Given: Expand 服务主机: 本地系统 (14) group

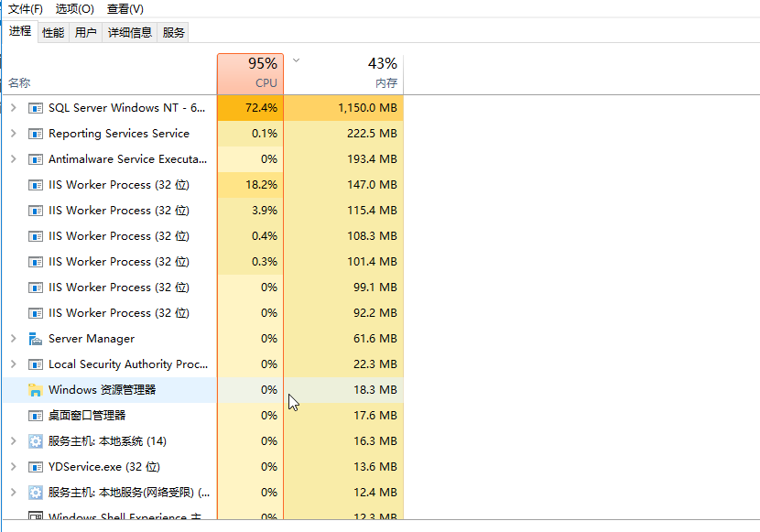Looking at the screenshot, I should 14,441.
